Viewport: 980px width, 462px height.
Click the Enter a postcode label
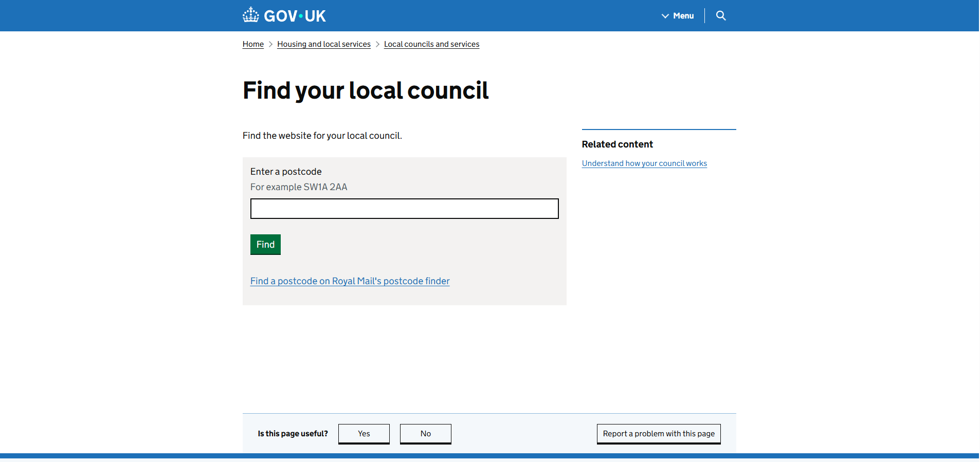(x=286, y=172)
